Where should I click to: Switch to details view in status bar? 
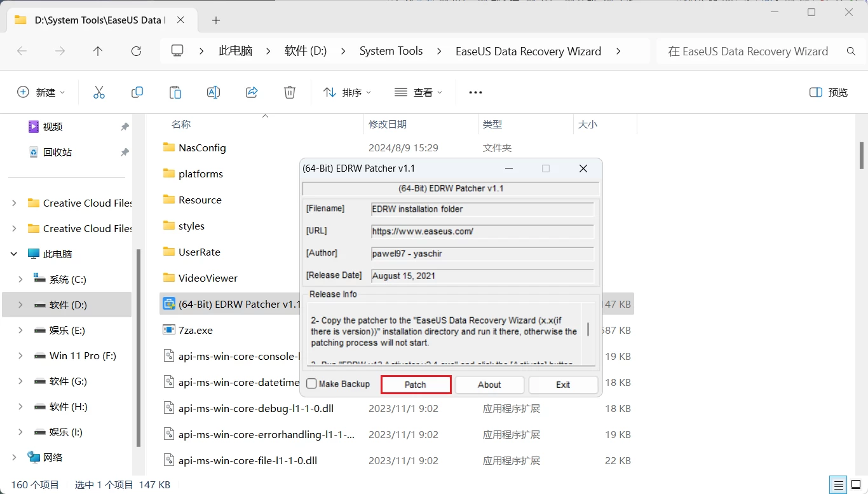[x=839, y=484]
